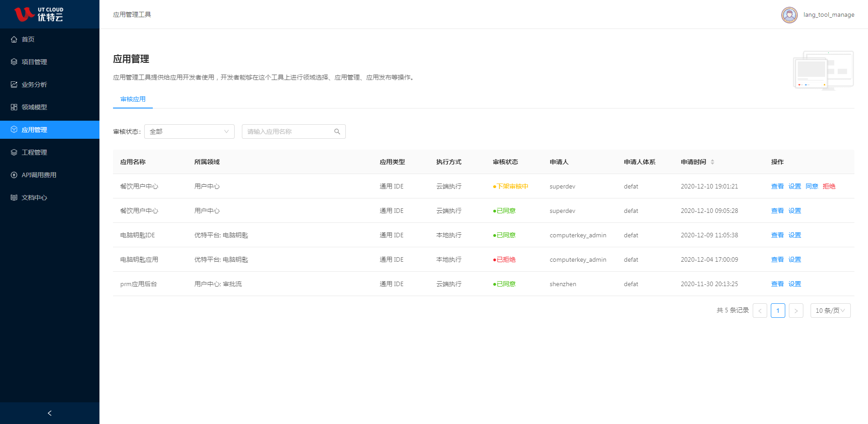Click 查看 for 电脑钥匙应用 row
The height and width of the screenshot is (424, 868).
pos(778,259)
